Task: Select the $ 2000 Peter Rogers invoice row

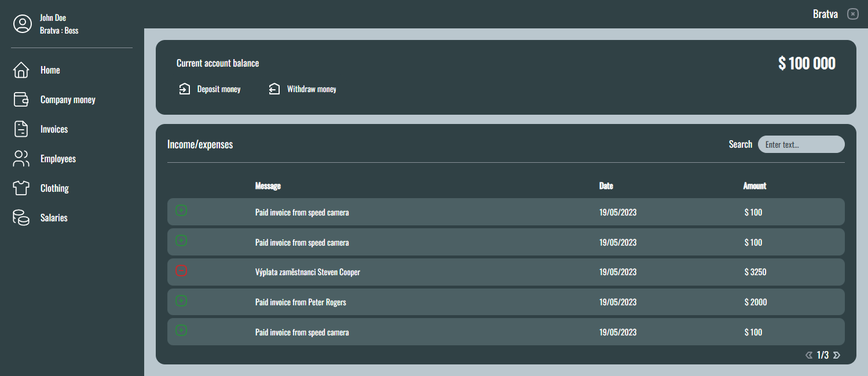Action: (506, 302)
